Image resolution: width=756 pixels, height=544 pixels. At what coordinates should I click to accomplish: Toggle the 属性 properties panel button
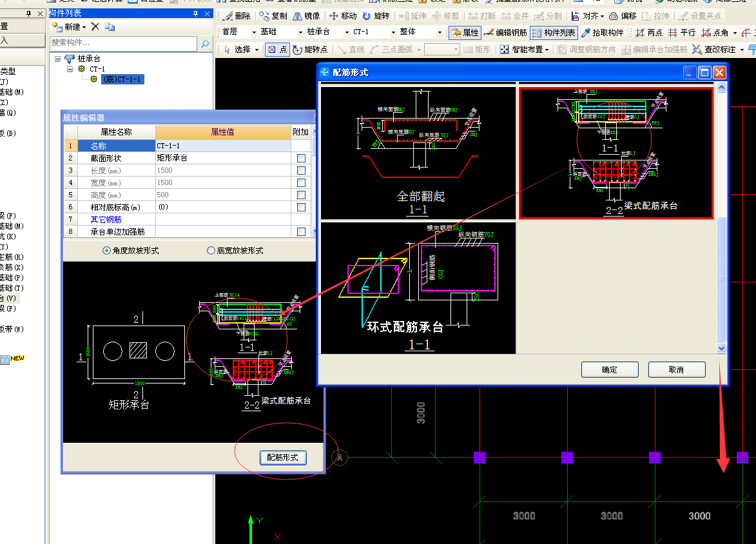(465, 32)
